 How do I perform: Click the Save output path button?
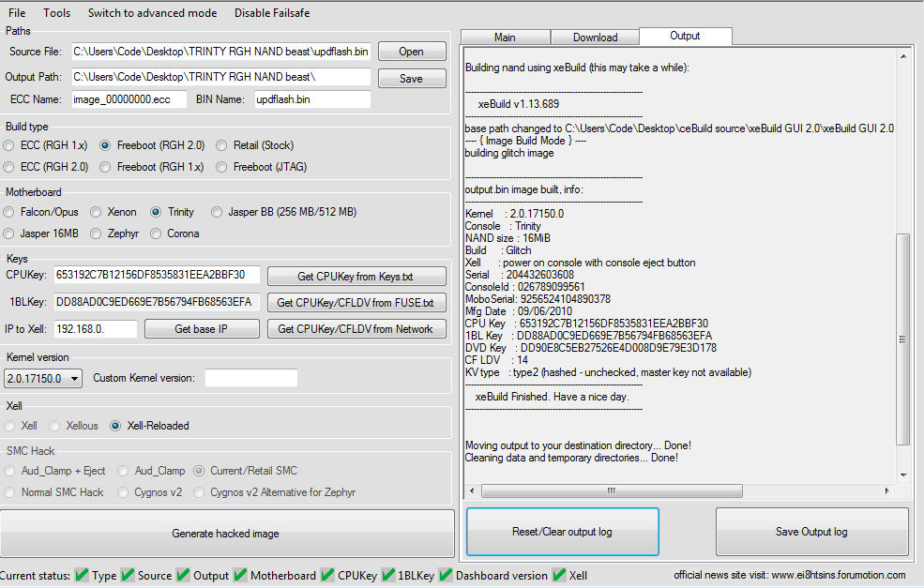click(411, 79)
